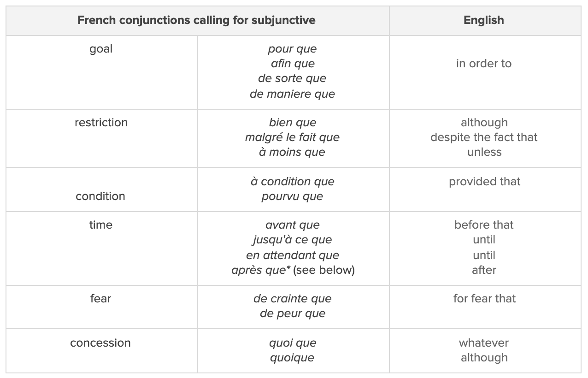Click the "French conjunctions calling for subjunctive" header
Viewport: 588px width, 378px height.
click(x=196, y=20)
